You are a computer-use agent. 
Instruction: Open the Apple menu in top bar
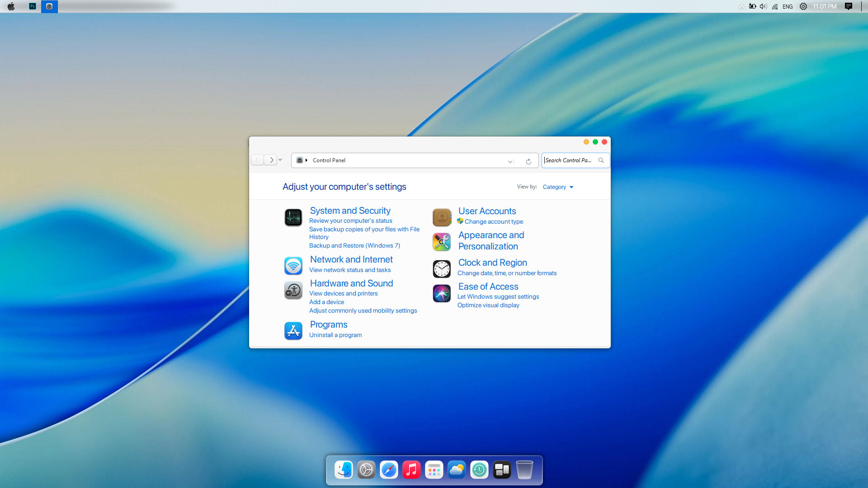click(x=11, y=6)
